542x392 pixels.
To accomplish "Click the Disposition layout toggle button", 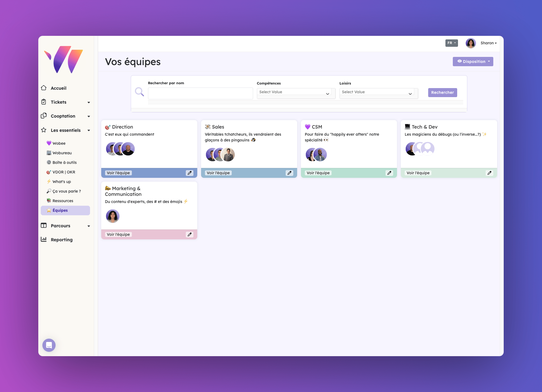I will (472, 61).
